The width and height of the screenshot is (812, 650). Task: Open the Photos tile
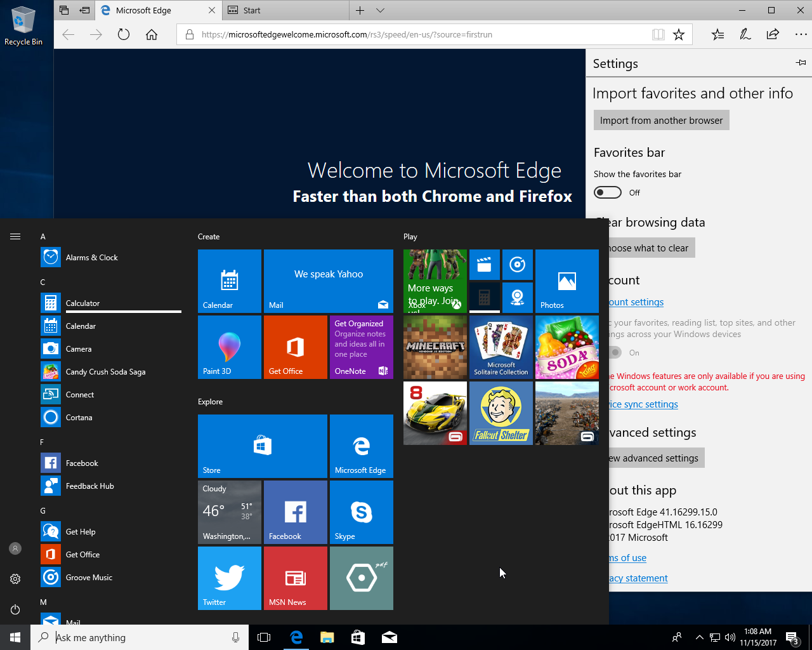tap(567, 281)
